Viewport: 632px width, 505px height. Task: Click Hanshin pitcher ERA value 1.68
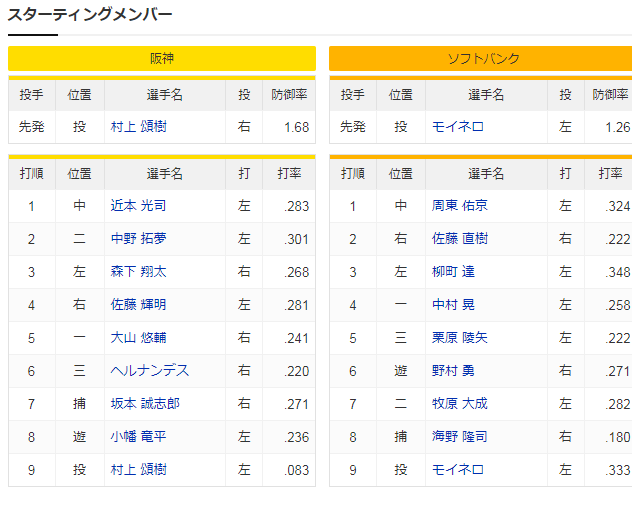pos(297,127)
